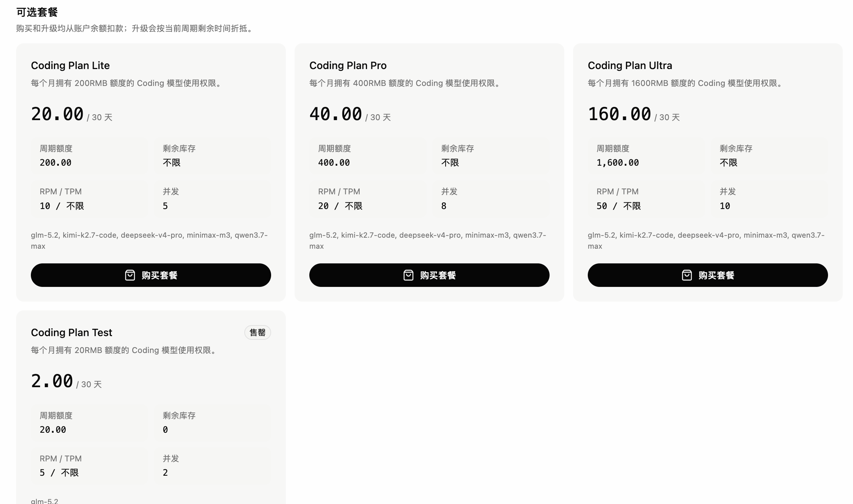The height and width of the screenshot is (504, 853).
Task: Click the 售罄 sold-out badge on Test plan
Action: point(258,332)
